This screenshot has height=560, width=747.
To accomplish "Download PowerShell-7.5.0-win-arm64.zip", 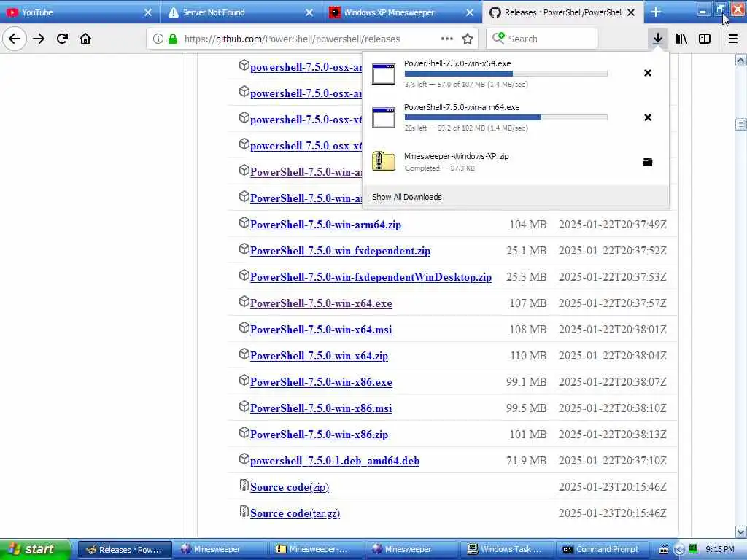I will tap(325, 225).
